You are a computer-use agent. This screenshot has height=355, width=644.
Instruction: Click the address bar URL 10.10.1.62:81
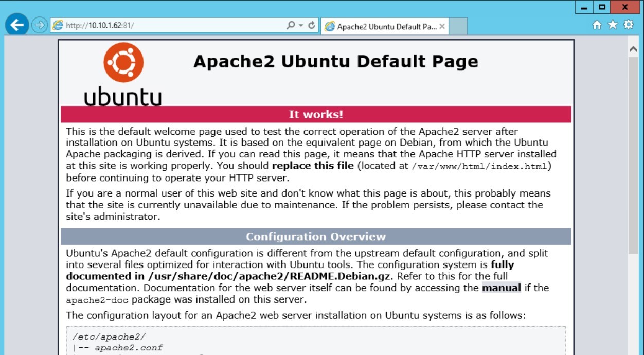point(100,25)
